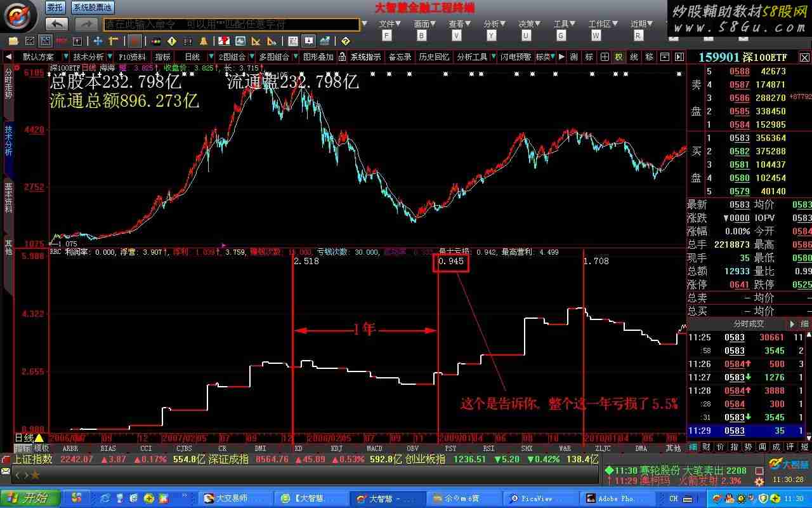Click the crosshair move tool icon
The image size is (812, 508).
tap(98, 41)
